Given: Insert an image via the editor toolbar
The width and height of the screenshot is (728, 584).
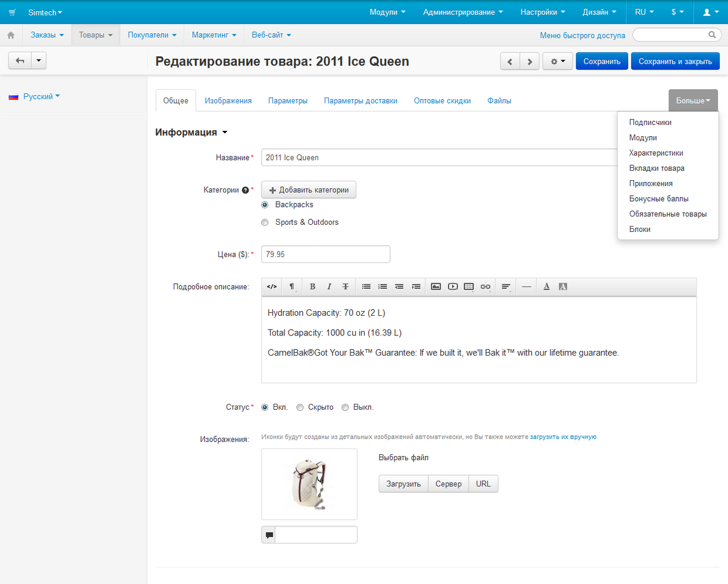Looking at the screenshot, I should [x=436, y=287].
